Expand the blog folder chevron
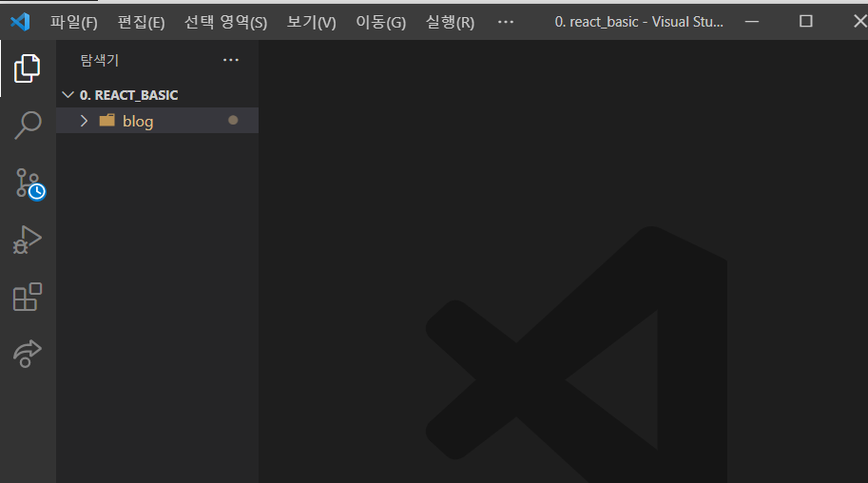This screenshot has height=483, width=868. [84, 121]
